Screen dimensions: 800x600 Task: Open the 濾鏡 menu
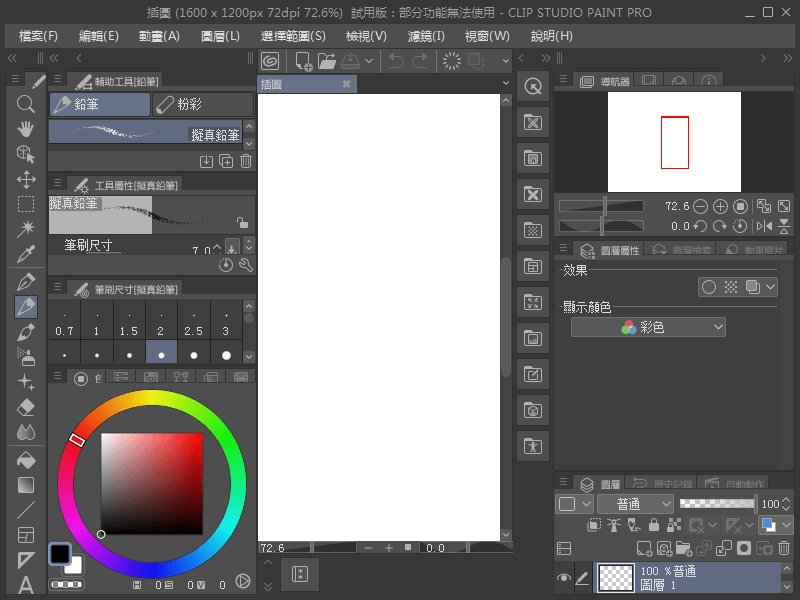click(424, 36)
